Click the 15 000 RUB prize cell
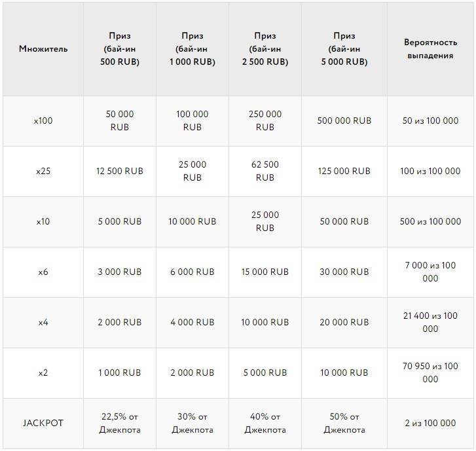The width and height of the screenshot is (476, 451). [x=265, y=272]
